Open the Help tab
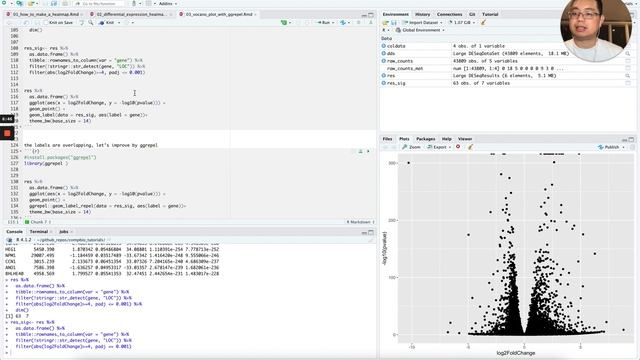Screen dimensions: 640x360 [447, 139]
